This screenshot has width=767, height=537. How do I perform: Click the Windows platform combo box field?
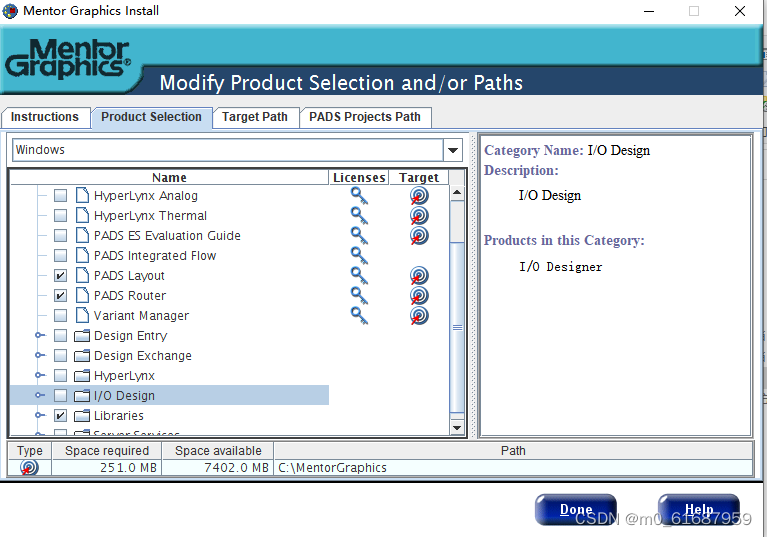tap(228, 150)
